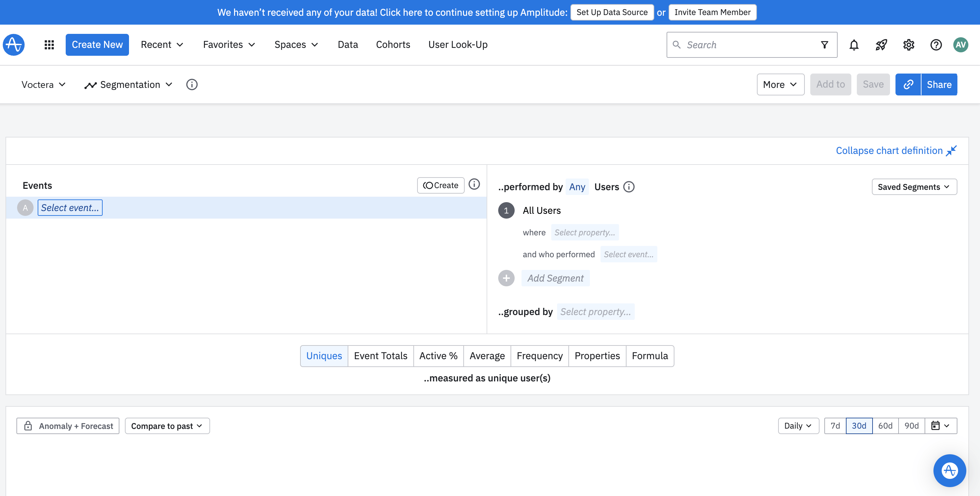Open the help question mark icon
Screen dimensions: 980x496
pyautogui.click(x=936, y=45)
